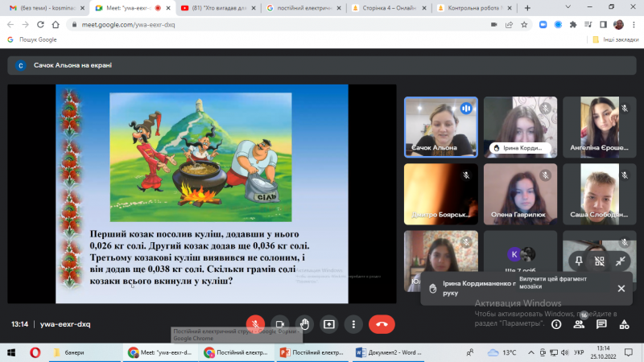This screenshot has width=644, height=362.
Task: Open банери folder in taskbar
Action: tap(85, 352)
